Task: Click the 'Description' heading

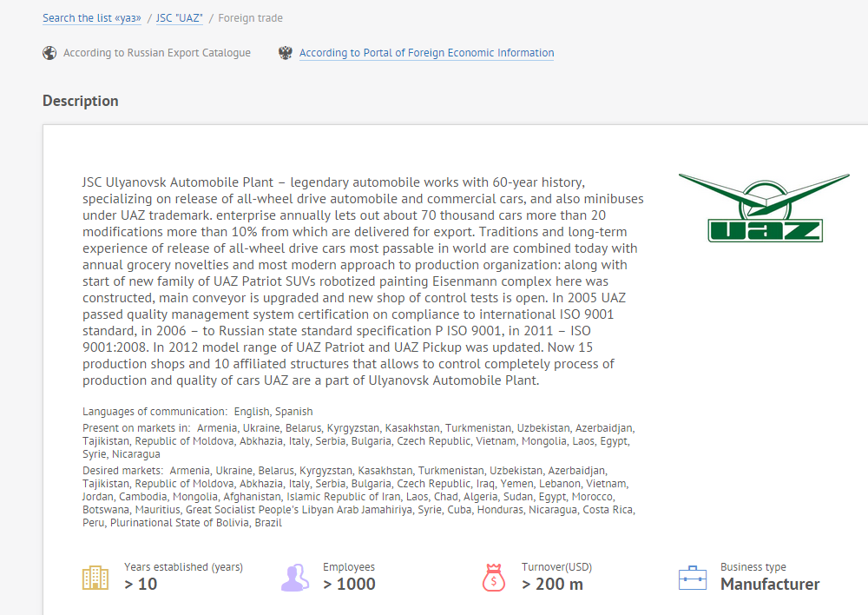Action: click(80, 101)
